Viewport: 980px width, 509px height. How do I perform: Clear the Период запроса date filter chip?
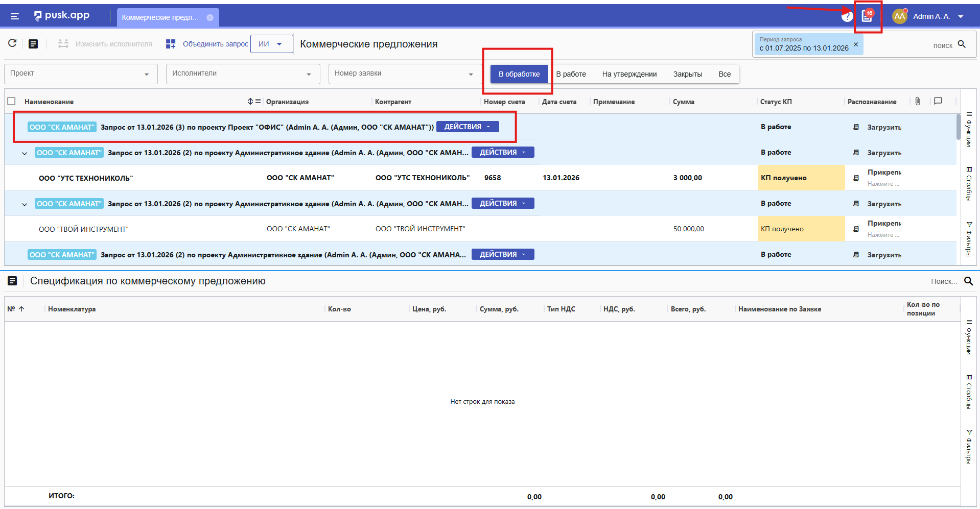(856, 44)
